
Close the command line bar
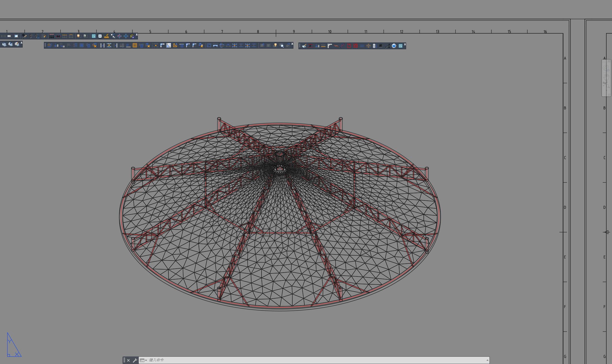click(128, 360)
